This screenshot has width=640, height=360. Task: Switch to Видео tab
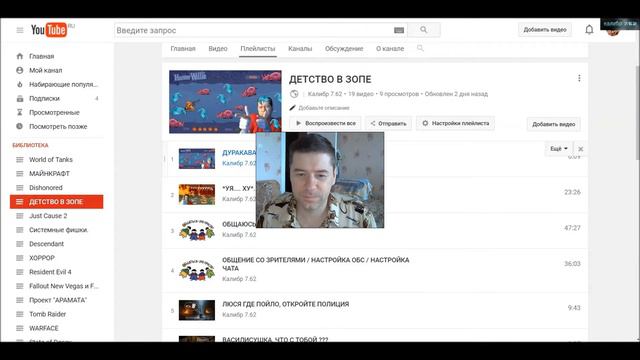point(218,49)
